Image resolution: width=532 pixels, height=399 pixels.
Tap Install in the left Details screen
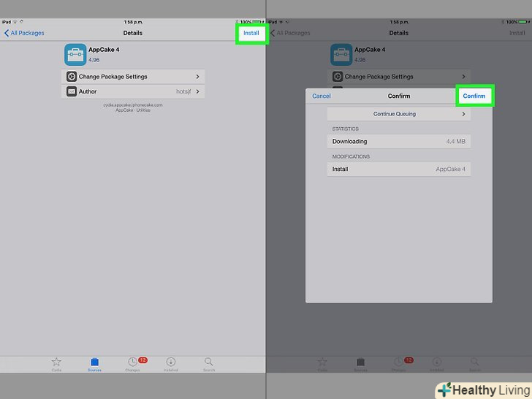(x=251, y=33)
